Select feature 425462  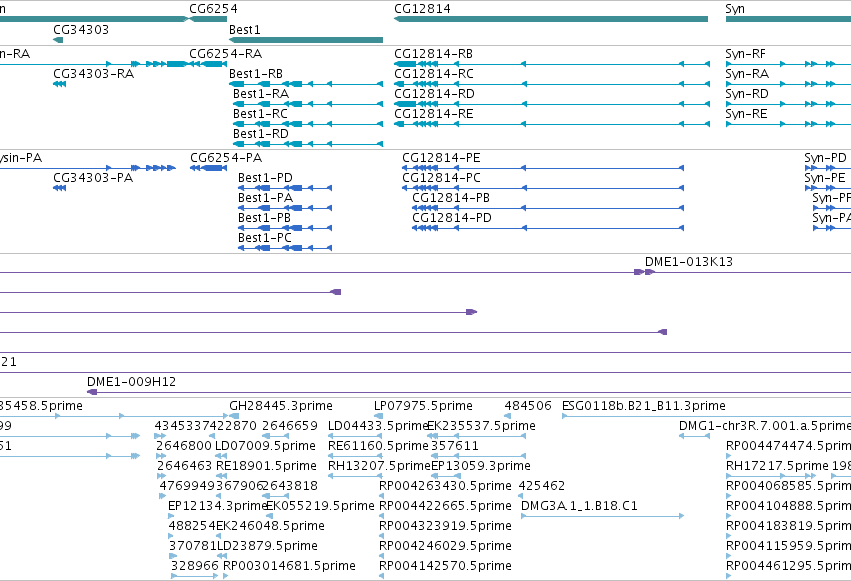[542, 486]
